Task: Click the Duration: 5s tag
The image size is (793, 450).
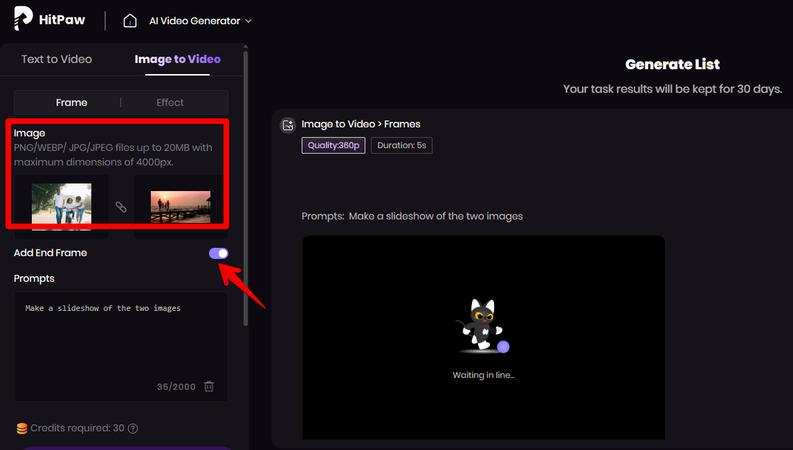Action: (x=401, y=146)
